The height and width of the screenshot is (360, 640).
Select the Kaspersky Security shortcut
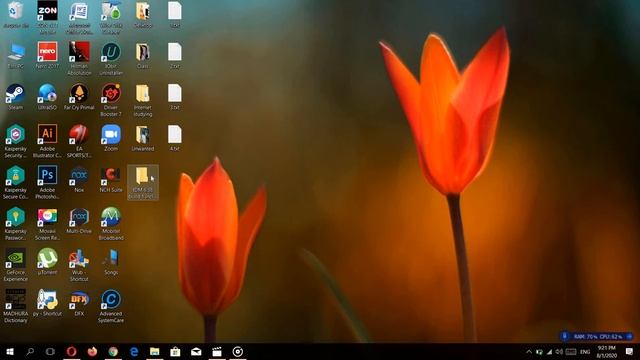coord(16,141)
